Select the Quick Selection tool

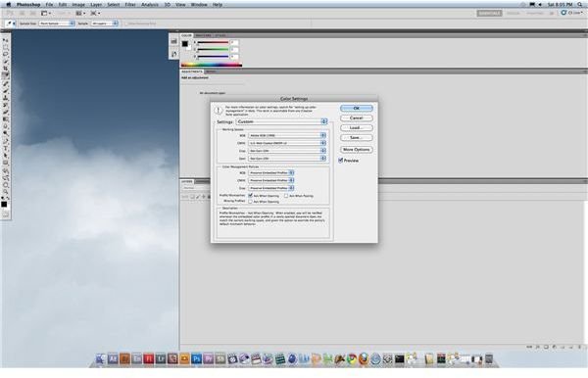[5, 62]
